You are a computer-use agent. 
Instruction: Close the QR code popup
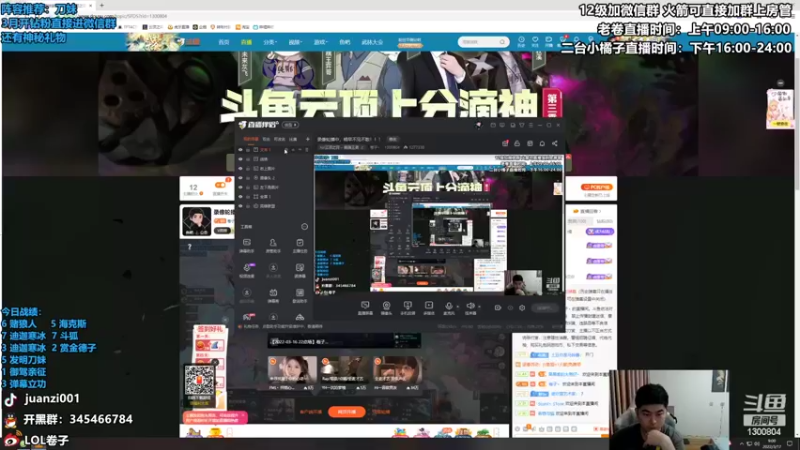(215, 363)
